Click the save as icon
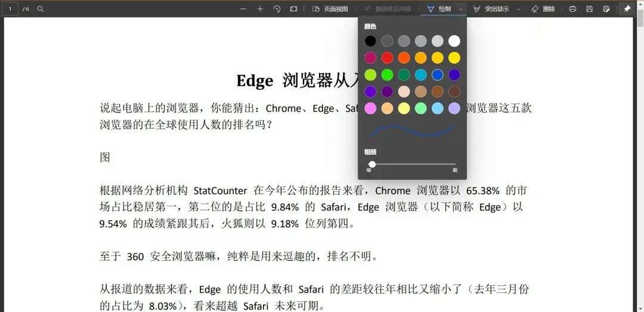The image size is (644, 312). point(606,8)
